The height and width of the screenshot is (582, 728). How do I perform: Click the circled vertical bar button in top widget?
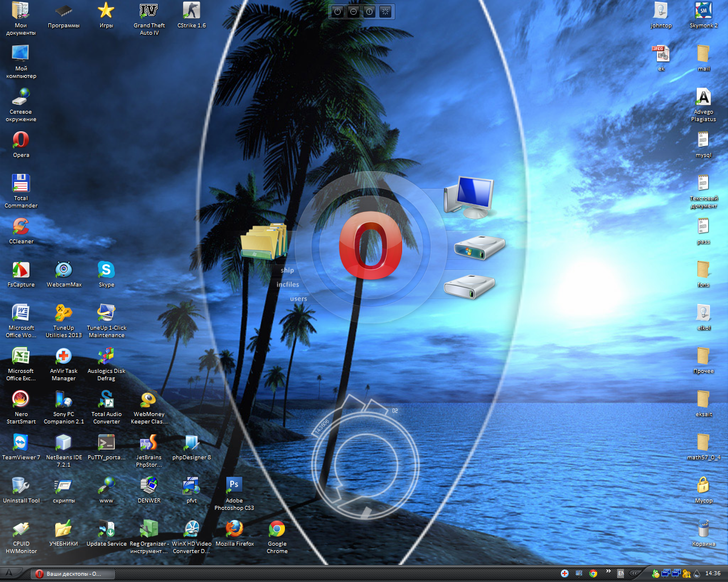(370, 11)
